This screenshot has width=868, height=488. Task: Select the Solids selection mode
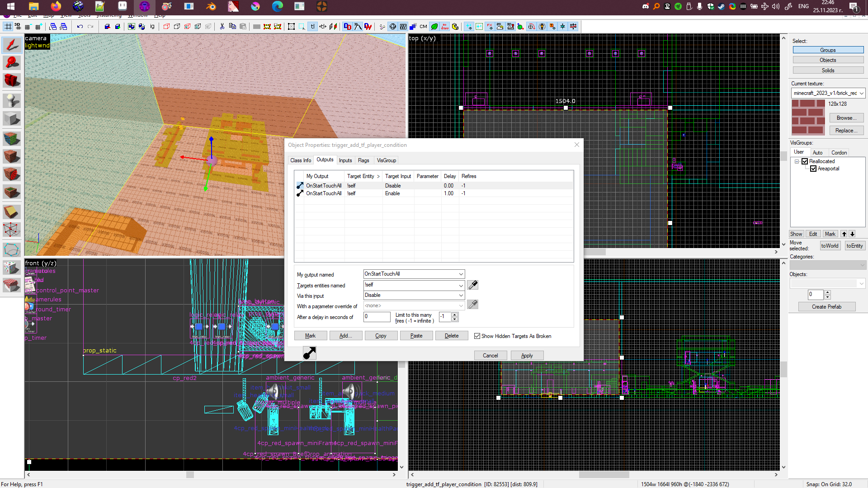pos(828,70)
